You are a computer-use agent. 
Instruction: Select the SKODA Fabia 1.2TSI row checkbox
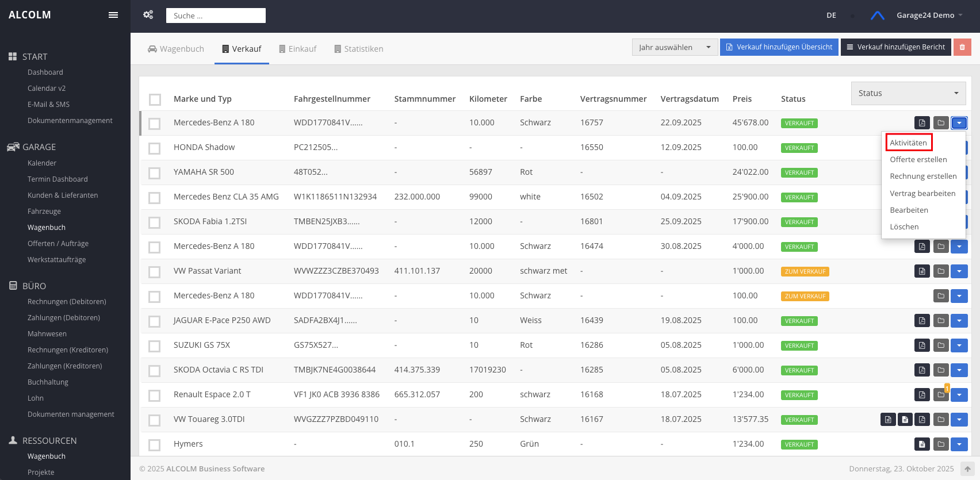[155, 222]
